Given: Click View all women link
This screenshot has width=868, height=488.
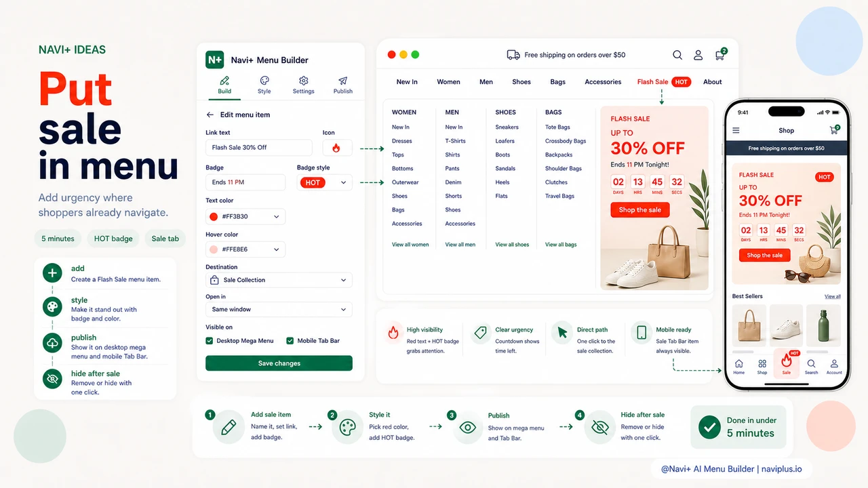Looking at the screenshot, I should tap(410, 245).
